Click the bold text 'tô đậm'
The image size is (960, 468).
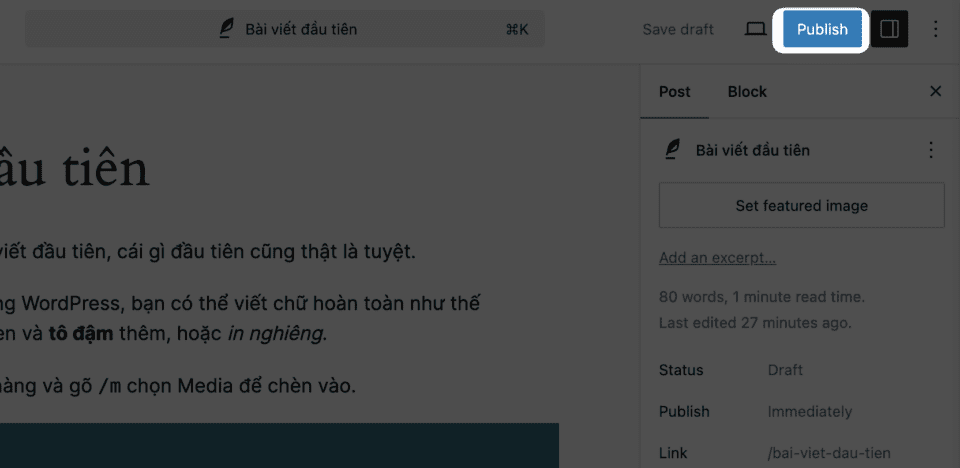81,334
